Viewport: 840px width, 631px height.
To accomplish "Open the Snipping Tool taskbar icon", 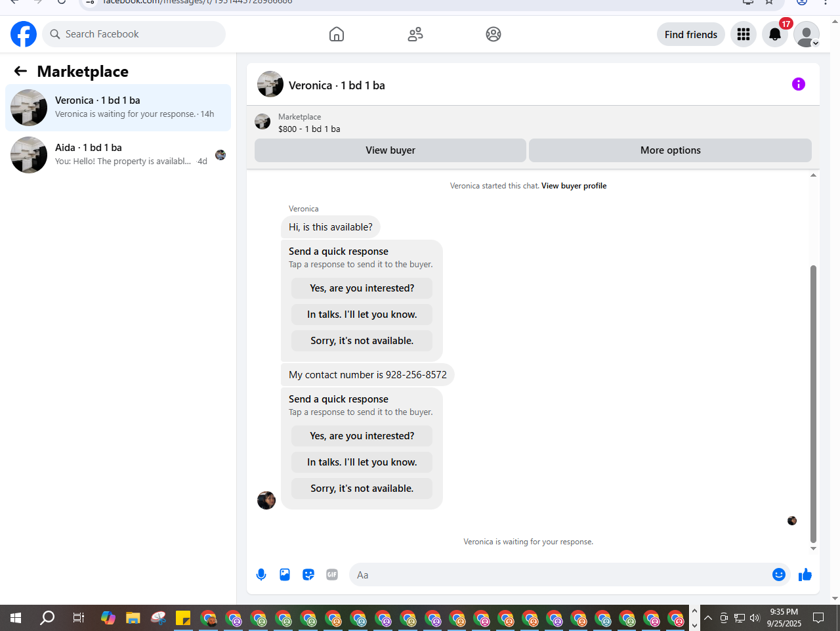I will (158, 618).
